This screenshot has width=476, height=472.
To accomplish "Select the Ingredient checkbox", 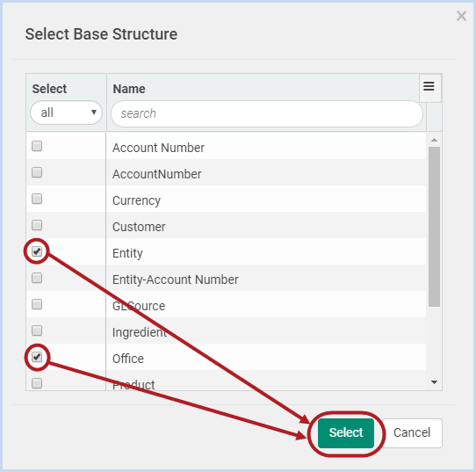I will (37, 330).
